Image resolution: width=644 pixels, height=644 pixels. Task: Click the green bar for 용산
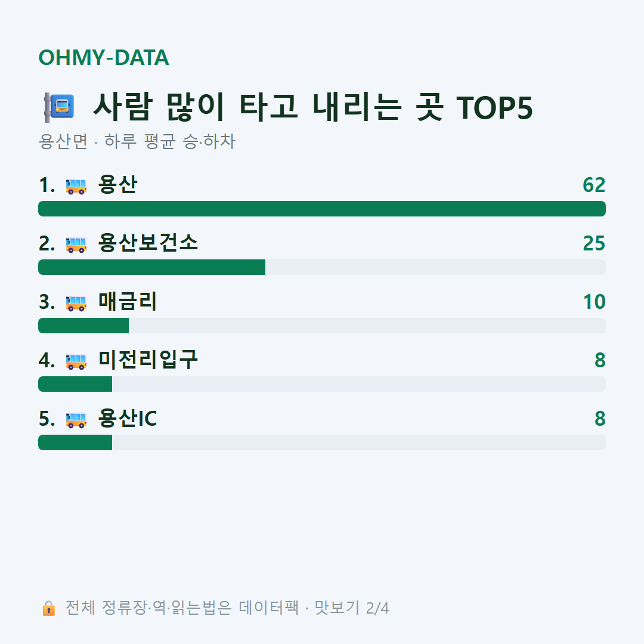[x=322, y=209]
